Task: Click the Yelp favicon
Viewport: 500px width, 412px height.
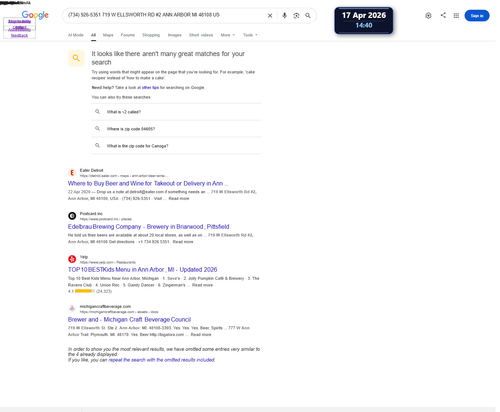Action: coord(72,259)
